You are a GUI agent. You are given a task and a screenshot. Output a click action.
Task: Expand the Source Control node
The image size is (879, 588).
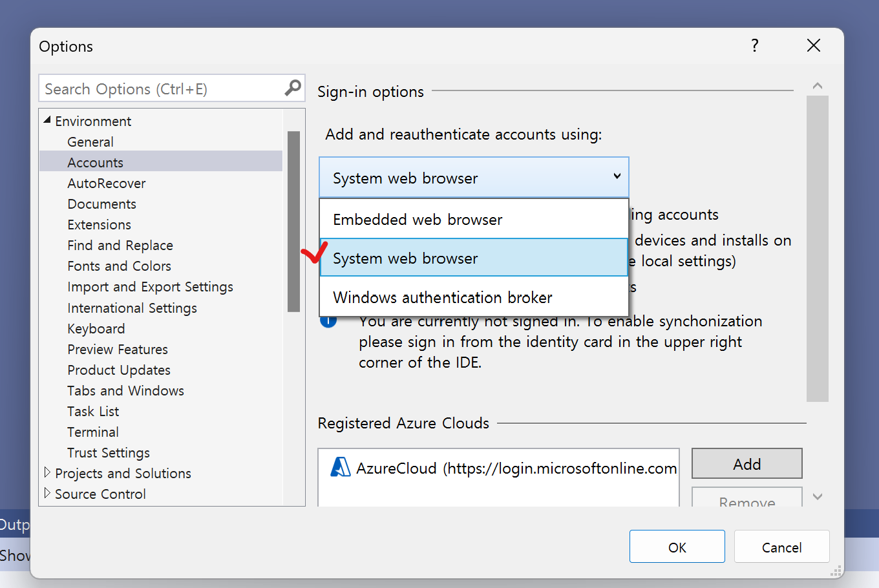pyautogui.click(x=47, y=493)
